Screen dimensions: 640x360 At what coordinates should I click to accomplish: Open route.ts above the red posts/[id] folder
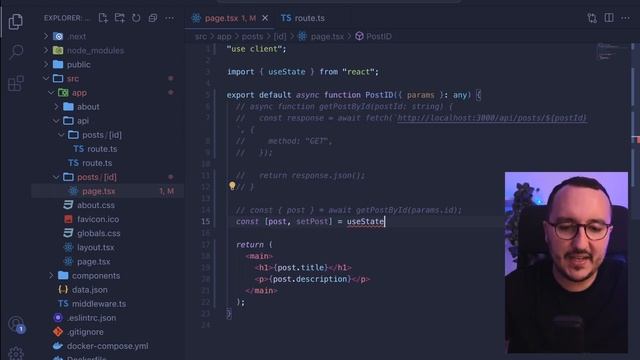[97, 163]
